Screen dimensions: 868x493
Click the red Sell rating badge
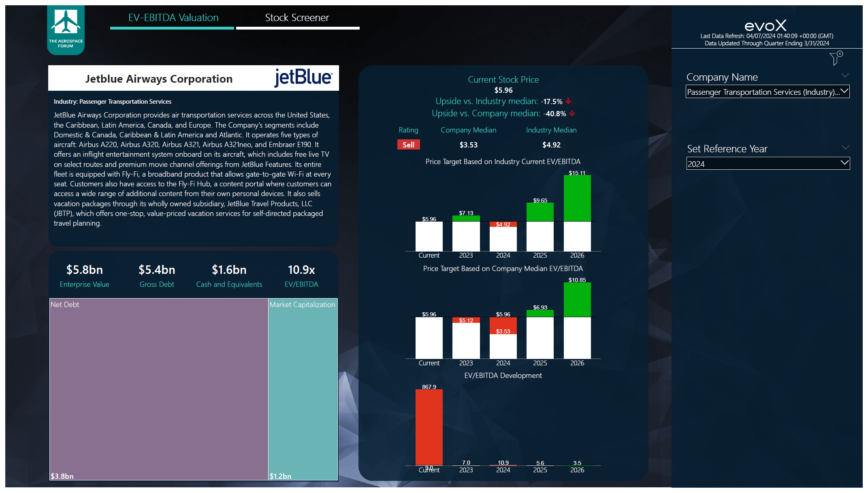tap(408, 145)
